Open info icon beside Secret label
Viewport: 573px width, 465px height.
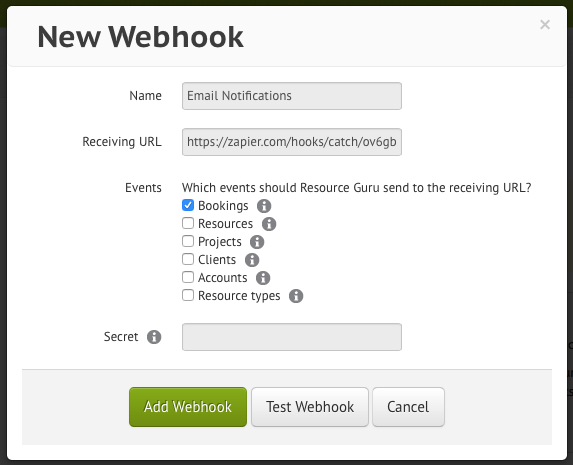pos(154,337)
